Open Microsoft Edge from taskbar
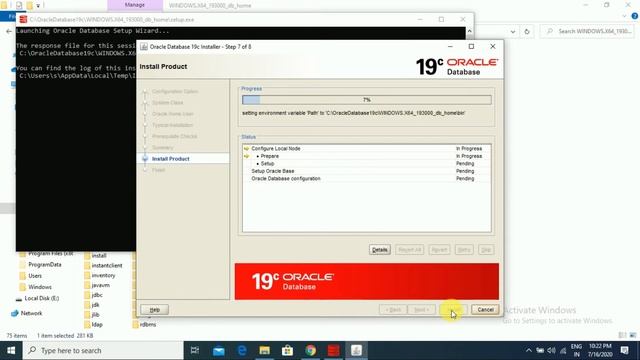The height and width of the screenshot is (360, 640). (x=242, y=351)
